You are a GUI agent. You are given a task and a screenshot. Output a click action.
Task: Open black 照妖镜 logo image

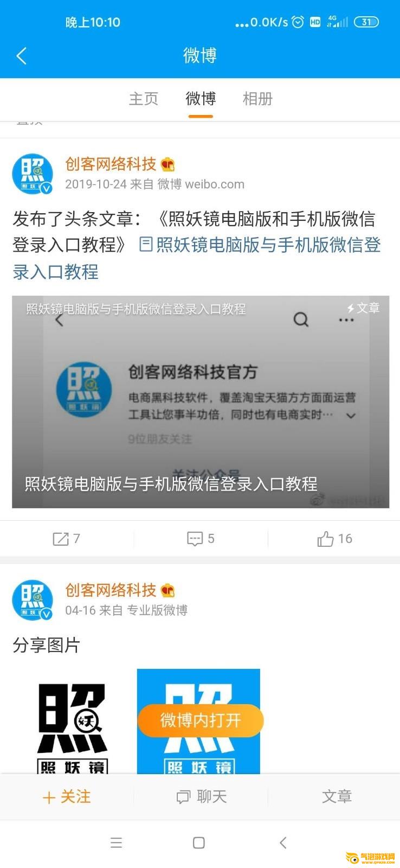pos(73,722)
